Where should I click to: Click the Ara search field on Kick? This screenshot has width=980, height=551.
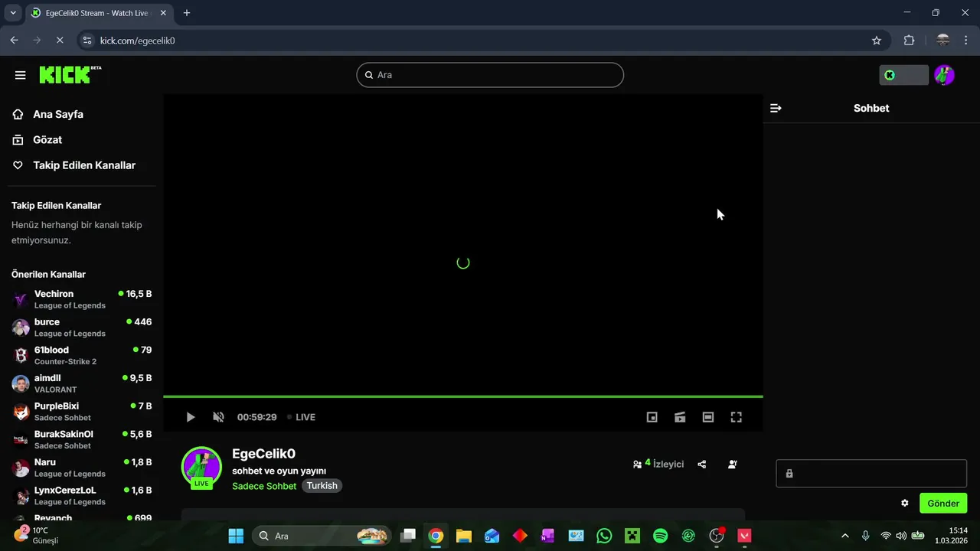490,75
